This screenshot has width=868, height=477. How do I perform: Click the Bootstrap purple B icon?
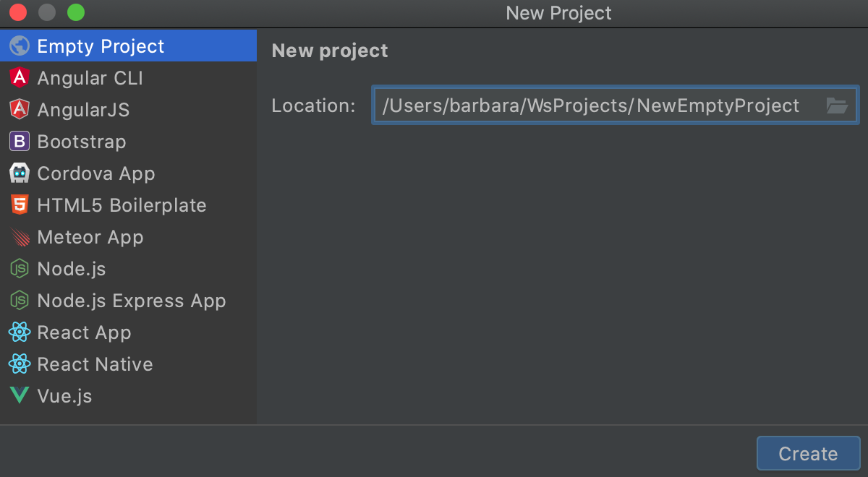coord(20,142)
